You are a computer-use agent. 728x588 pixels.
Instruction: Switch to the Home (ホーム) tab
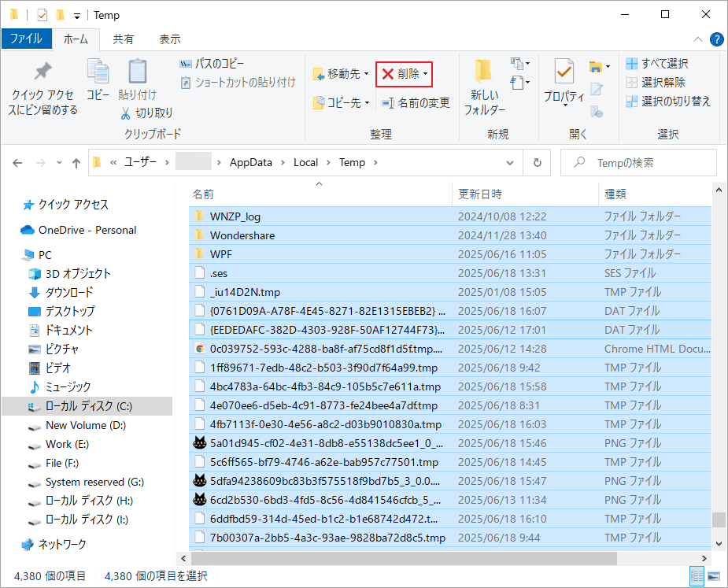coord(76,39)
